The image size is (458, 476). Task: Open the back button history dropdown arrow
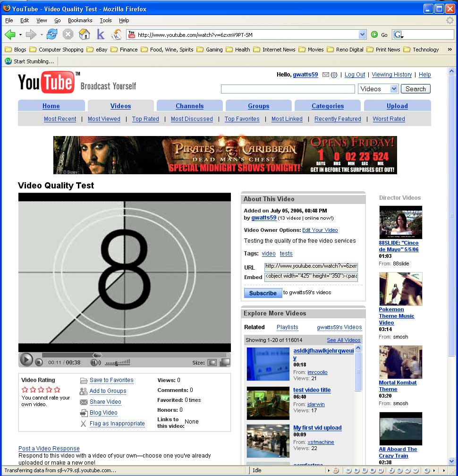(x=20, y=34)
